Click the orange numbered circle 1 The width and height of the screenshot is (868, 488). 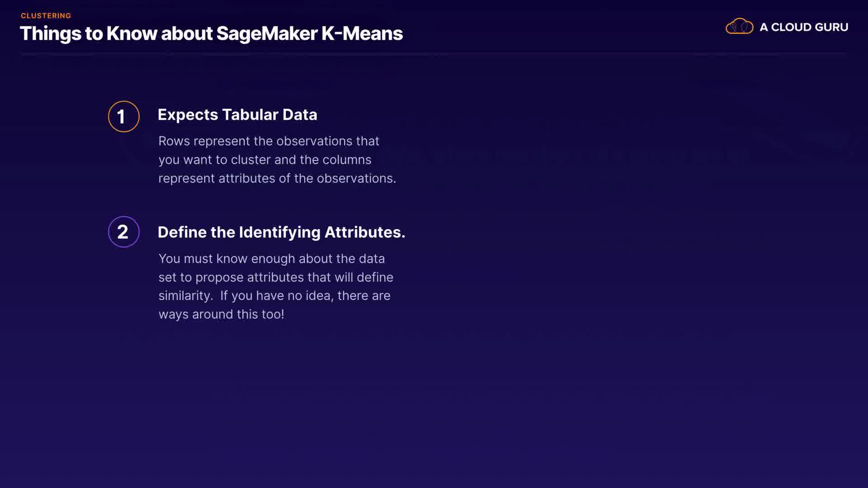click(x=123, y=117)
